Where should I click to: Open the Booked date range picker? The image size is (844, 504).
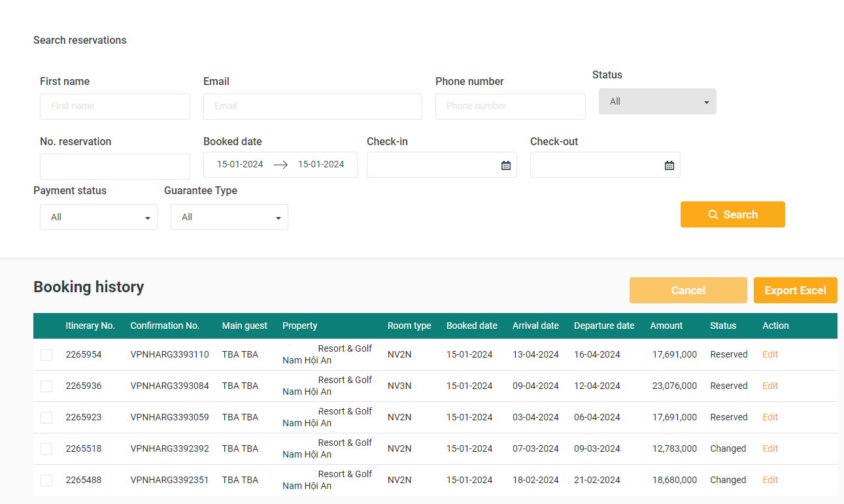click(280, 165)
